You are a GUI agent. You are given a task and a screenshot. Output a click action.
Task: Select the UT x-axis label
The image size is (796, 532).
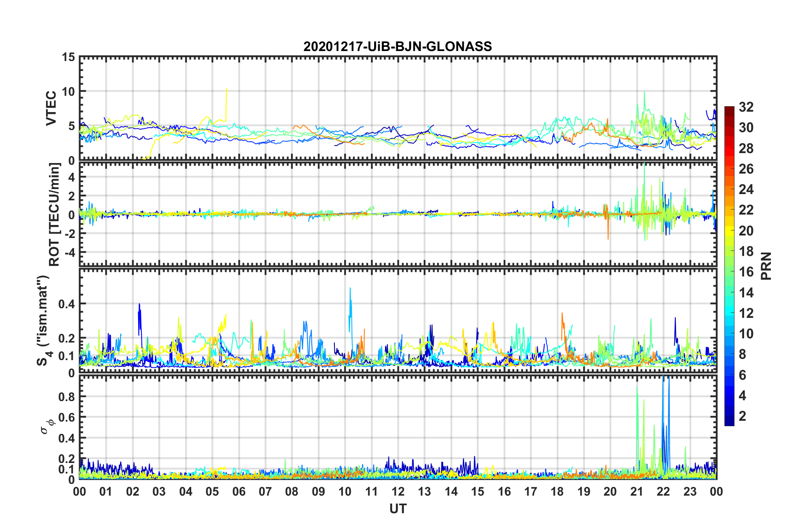coord(398,509)
